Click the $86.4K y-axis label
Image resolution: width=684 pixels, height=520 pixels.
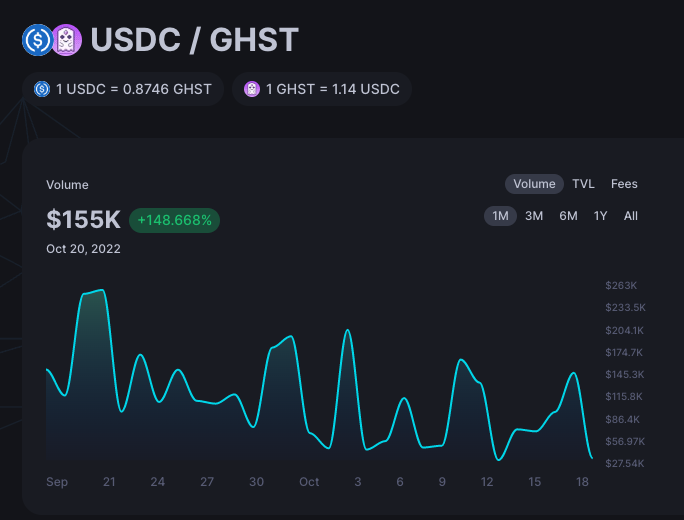622,419
